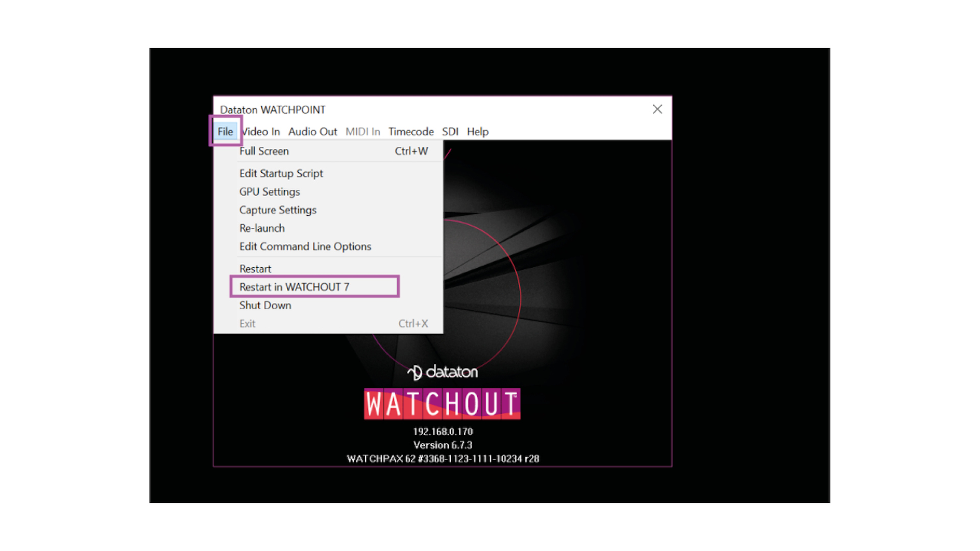Choose Shut Down from the menu

pos(265,305)
